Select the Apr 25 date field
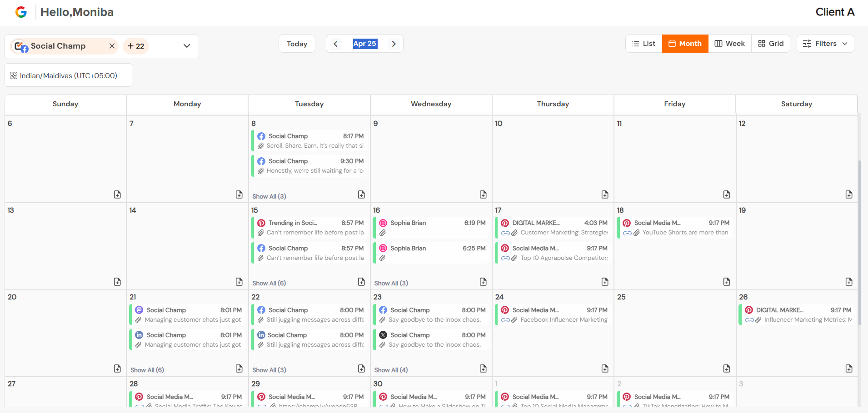Image resolution: width=868 pixels, height=413 pixels. click(365, 44)
